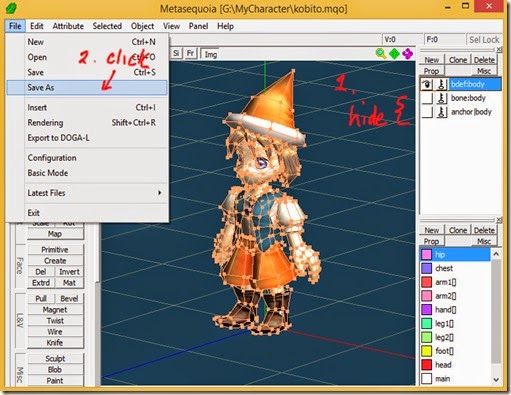The width and height of the screenshot is (511, 395).
Task: Open the Attribute menu
Action: pyautogui.click(x=68, y=26)
